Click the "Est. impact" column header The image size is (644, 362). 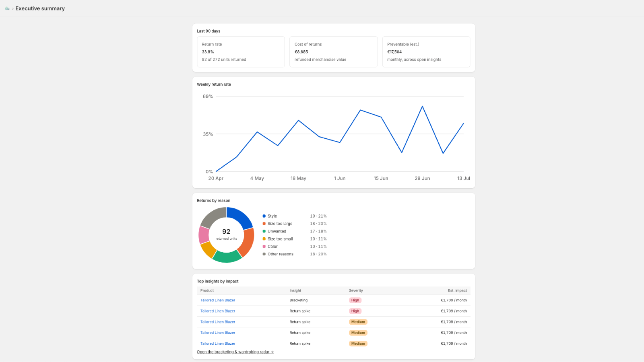click(x=457, y=291)
